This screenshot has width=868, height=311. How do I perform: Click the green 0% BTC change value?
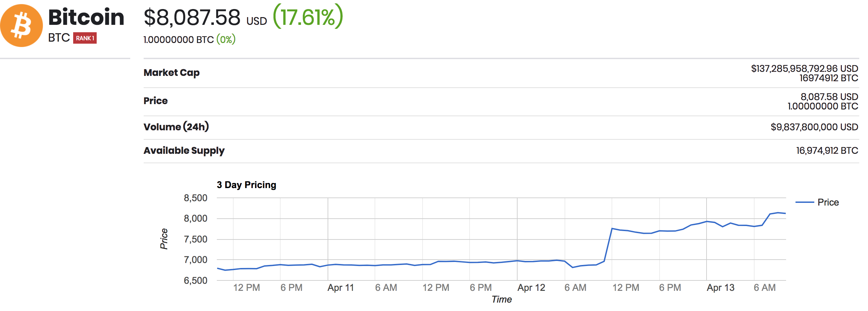(226, 40)
